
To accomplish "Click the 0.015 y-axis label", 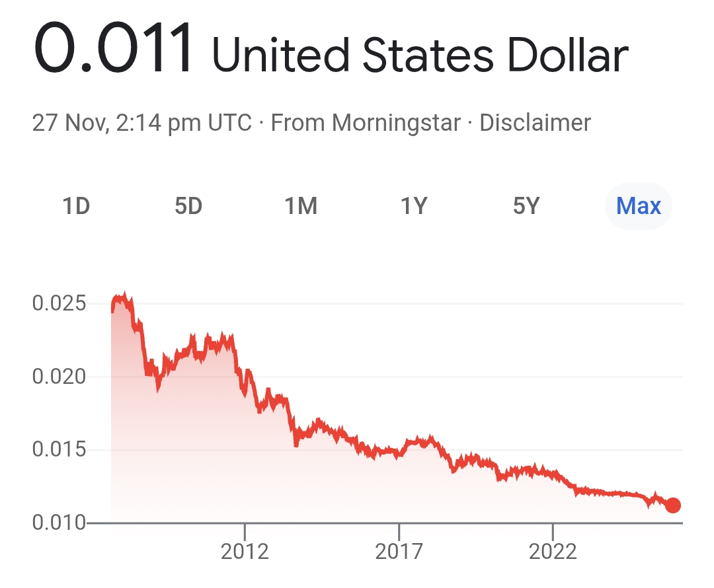I will [59, 450].
